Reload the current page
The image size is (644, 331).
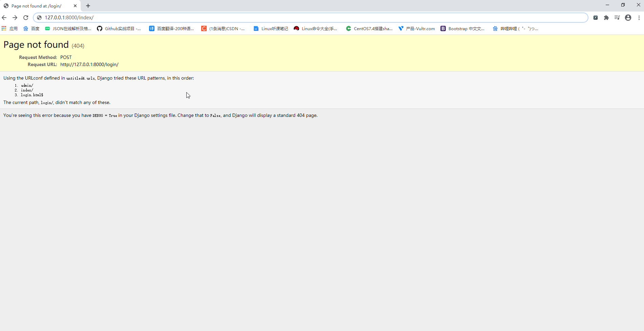pos(26,18)
